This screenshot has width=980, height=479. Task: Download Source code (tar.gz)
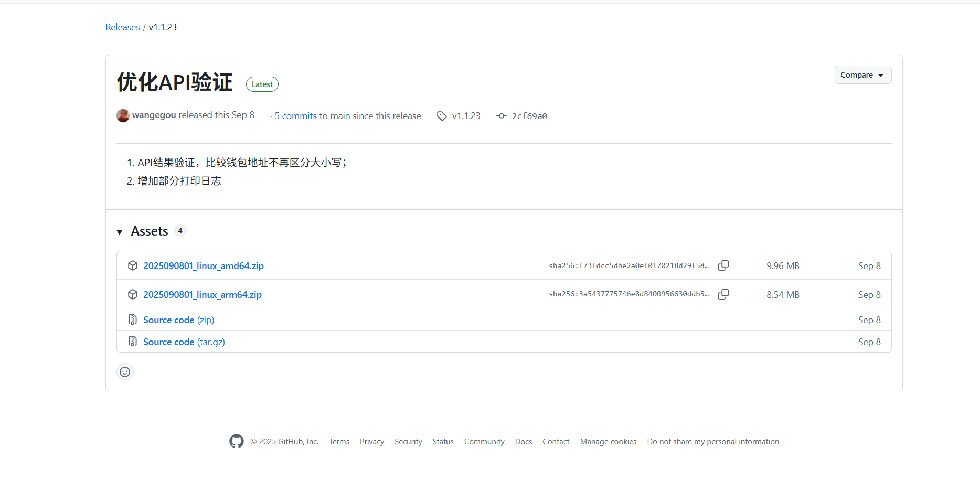coord(184,342)
